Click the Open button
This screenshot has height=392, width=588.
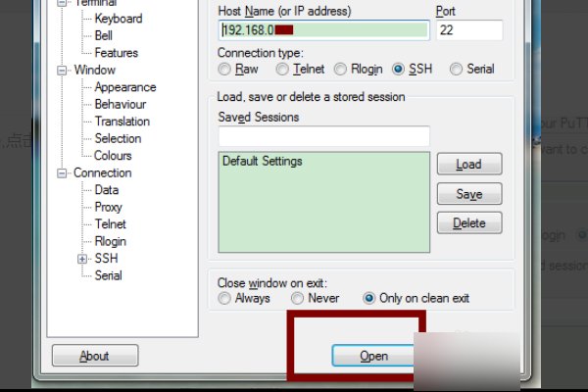point(373,356)
